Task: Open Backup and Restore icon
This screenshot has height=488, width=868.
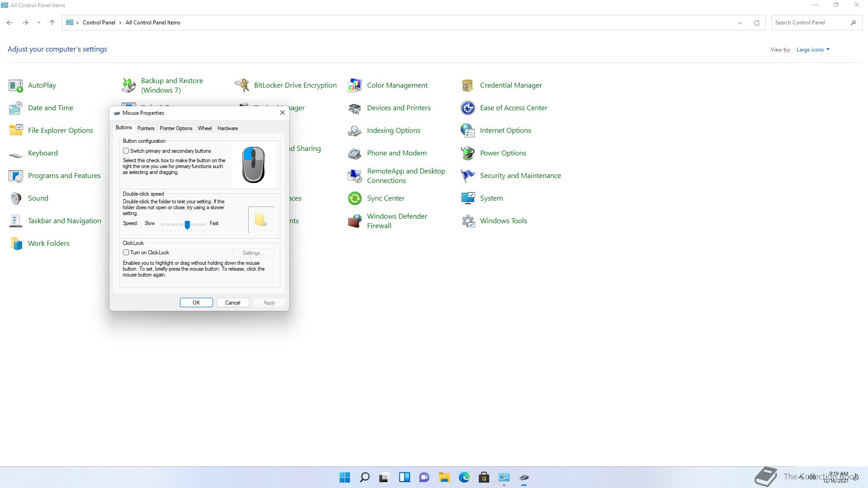Action: [129, 85]
